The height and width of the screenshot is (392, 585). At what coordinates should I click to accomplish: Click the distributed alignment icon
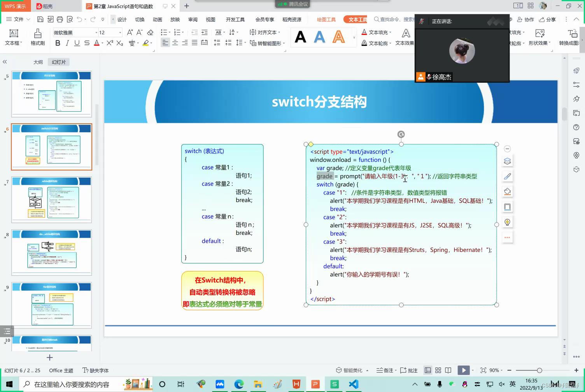pyautogui.click(x=204, y=43)
